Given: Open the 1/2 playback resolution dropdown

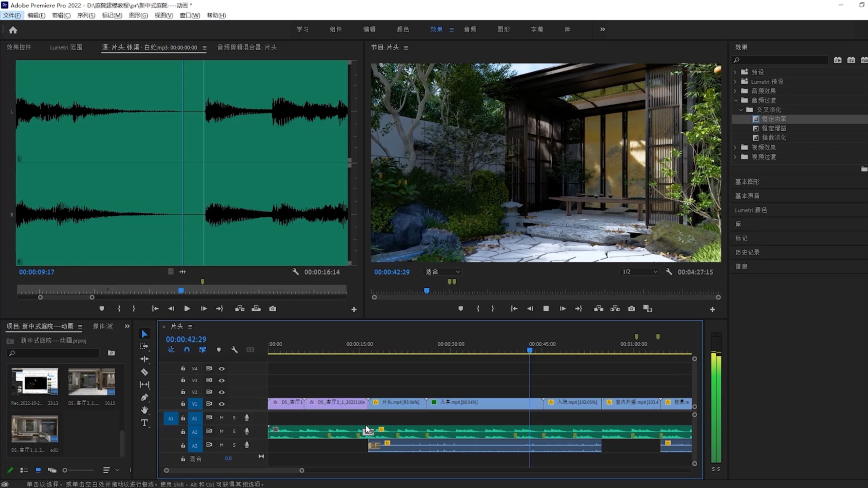Looking at the screenshot, I should point(639,272).
